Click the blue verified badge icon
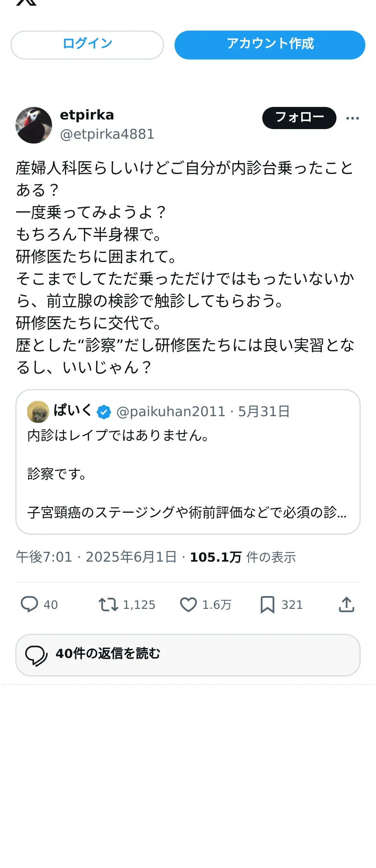The height and width of the screenshot is (868, 376). pyautogui.click(x=104, y=412)
